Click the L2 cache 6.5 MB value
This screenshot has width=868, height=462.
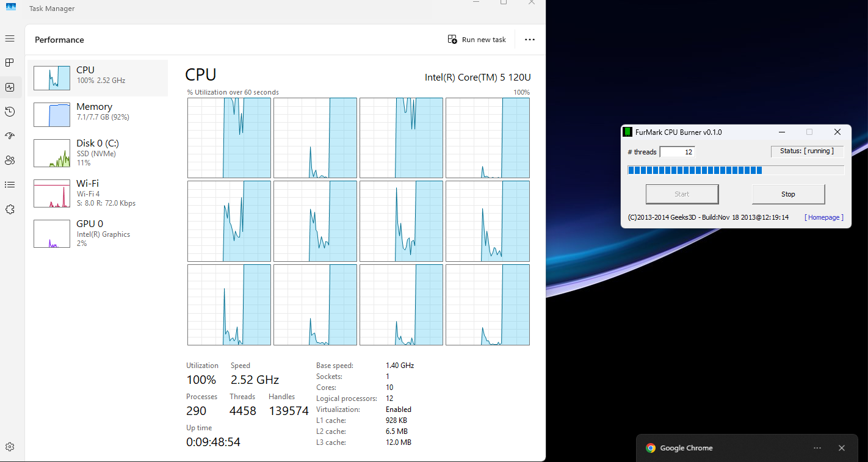[x=396, y=431]
